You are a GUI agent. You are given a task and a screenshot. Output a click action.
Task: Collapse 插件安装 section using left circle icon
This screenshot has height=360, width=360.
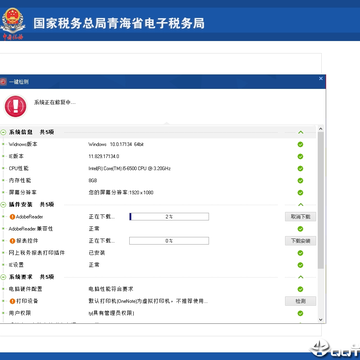click(x=3, y=205)
